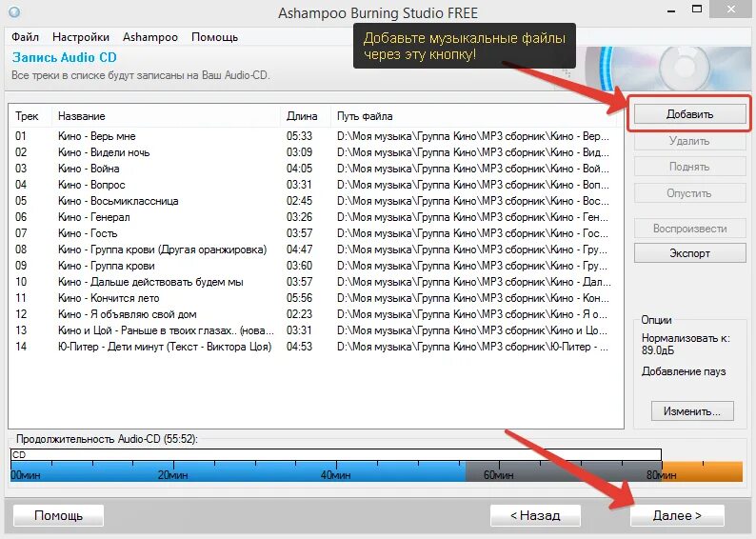Select track Группа крови (Другая оранжировка)
756x539 pixels.
pyautogui.click(x=315, y=250)
